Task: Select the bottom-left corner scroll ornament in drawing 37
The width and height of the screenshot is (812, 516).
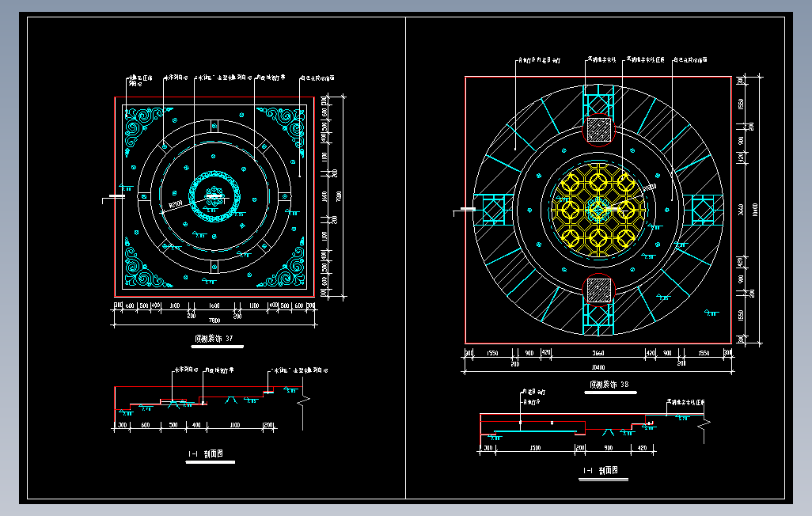Action: coord(147,263)
